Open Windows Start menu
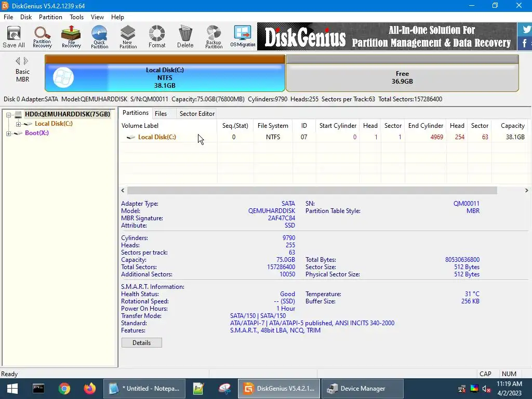532x399 pixels. (x=12, y=389)
